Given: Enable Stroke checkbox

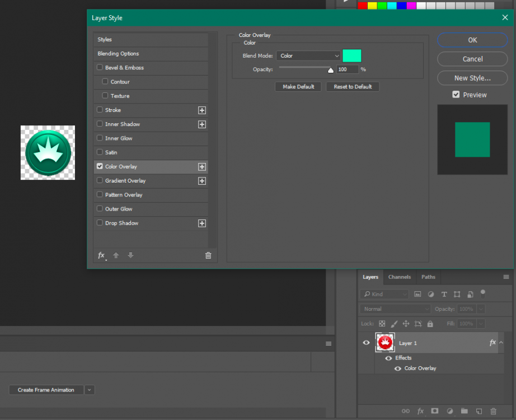Looking at the screenshot, I should [x=100, y=110].
